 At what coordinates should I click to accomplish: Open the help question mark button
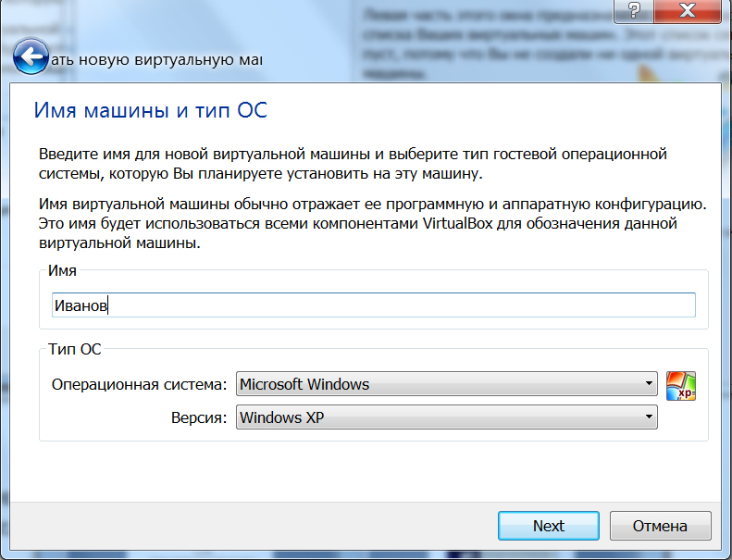(634, 10)
